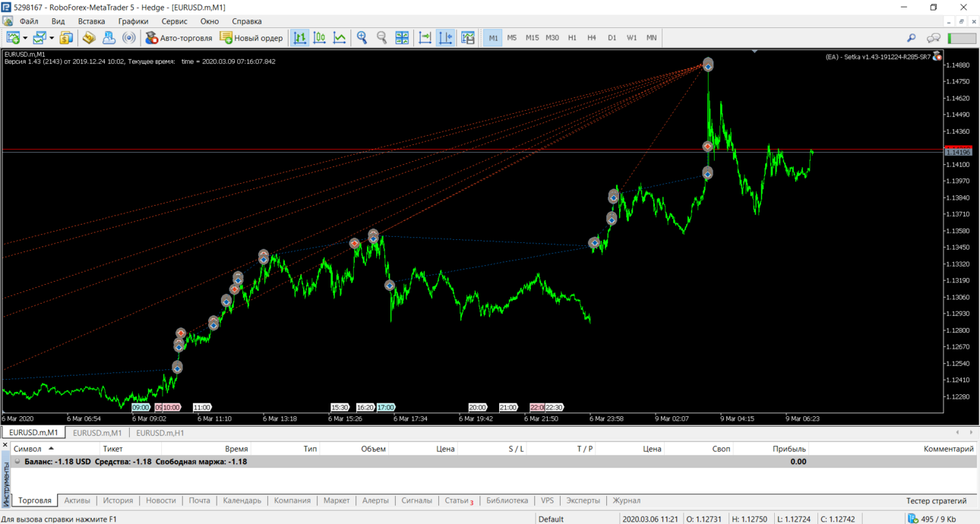
Task: Open the Окно menu
Action: (209, 21)
